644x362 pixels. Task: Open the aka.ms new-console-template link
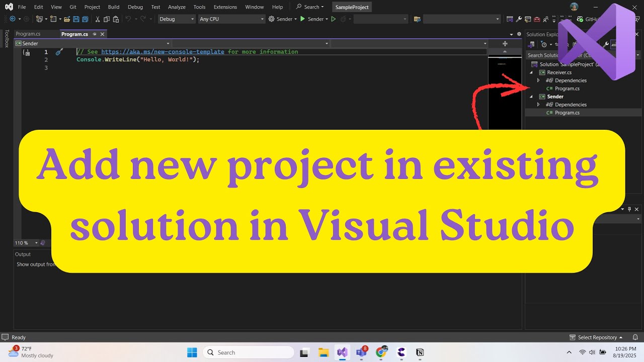pos(163,52)
